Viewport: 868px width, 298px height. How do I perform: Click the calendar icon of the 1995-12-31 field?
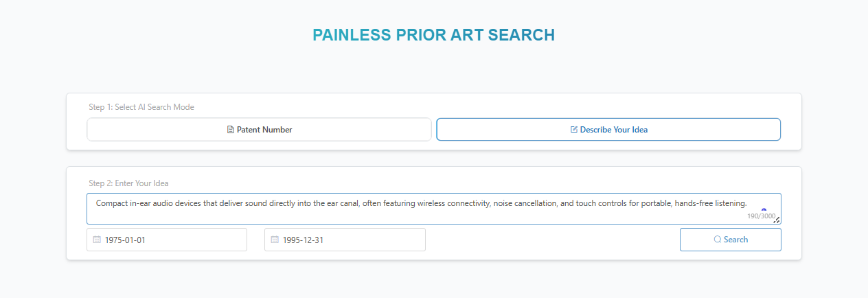click(275, 240)
